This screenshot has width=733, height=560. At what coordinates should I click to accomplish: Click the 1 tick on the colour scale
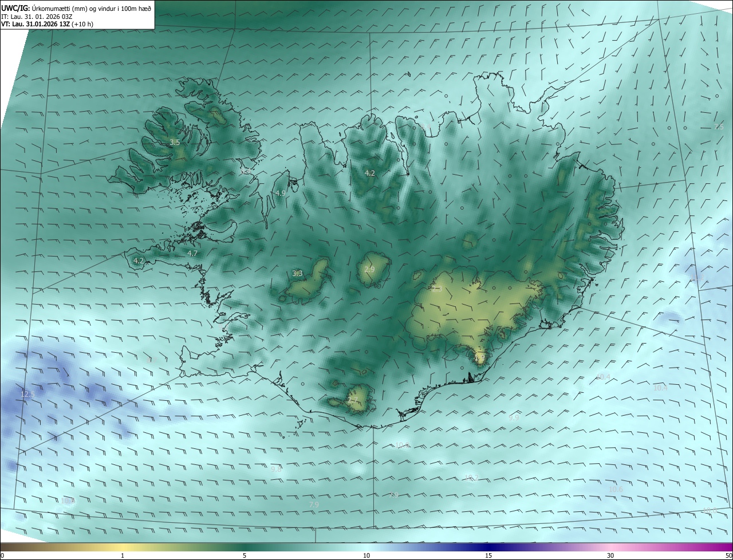(123, 555)
